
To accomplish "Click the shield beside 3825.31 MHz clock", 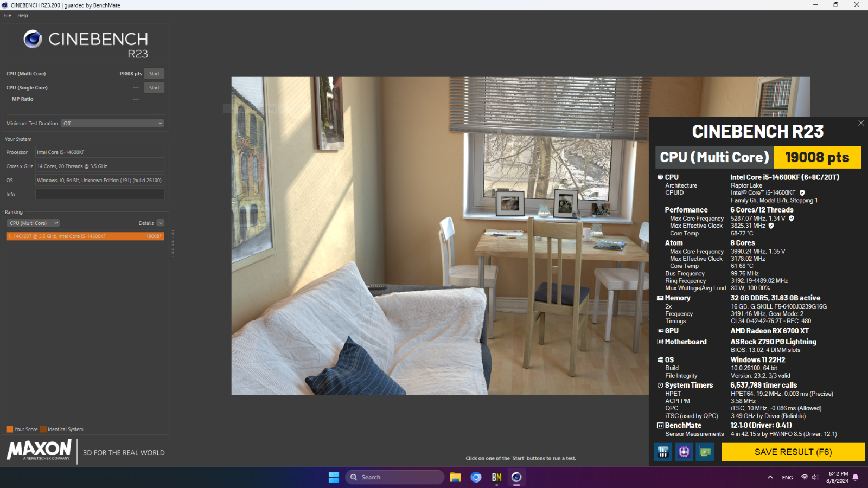I will (x=771, y=226).
